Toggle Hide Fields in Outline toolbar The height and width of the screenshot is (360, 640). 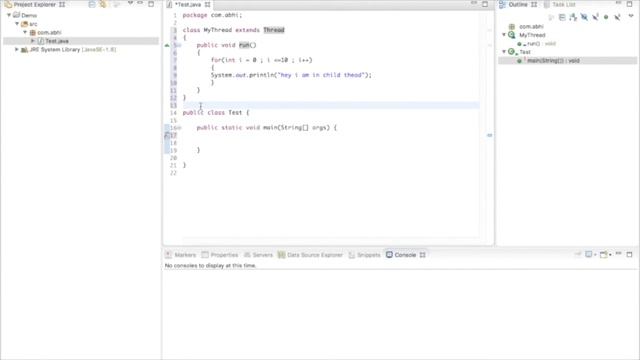(584, 17)
